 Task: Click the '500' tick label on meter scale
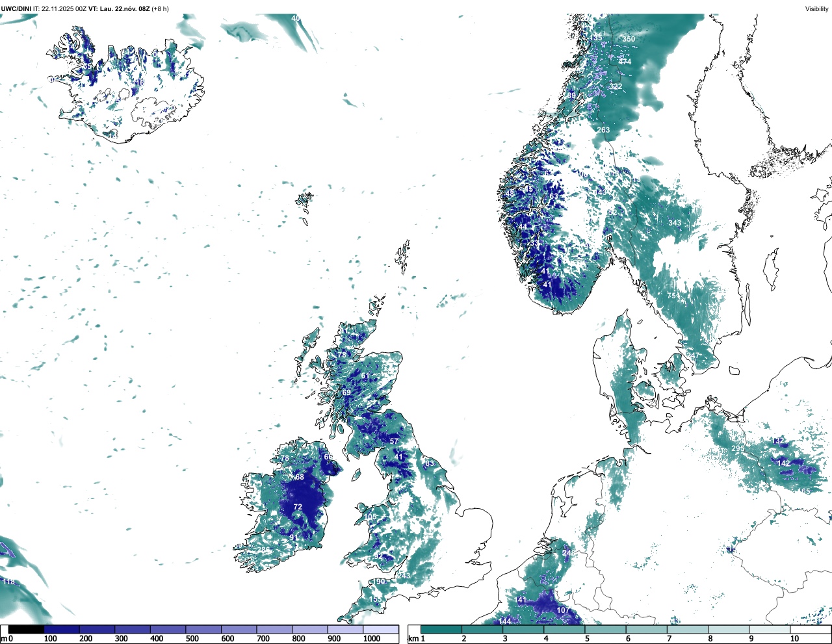(x=192, y=639)
